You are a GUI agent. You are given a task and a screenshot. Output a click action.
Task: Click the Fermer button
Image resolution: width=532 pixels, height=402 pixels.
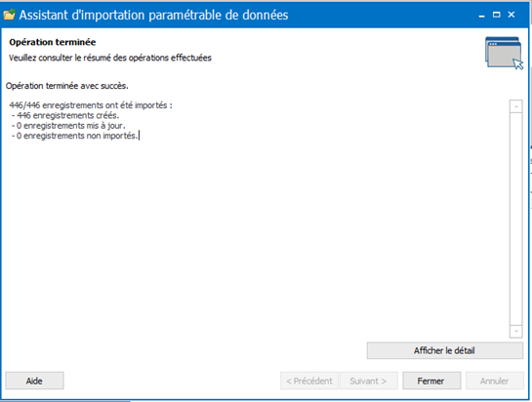point(431,381)
